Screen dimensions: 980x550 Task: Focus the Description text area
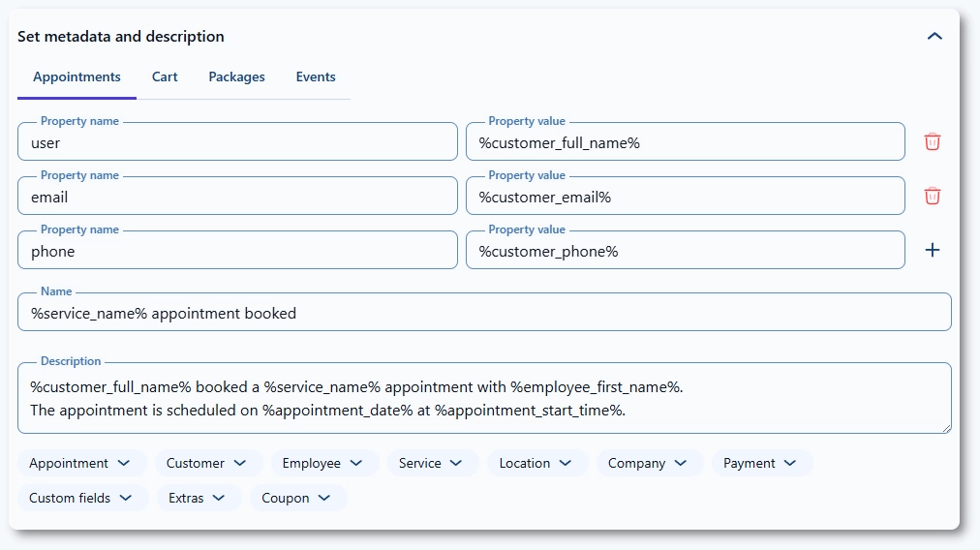click(x=484, y=398)
